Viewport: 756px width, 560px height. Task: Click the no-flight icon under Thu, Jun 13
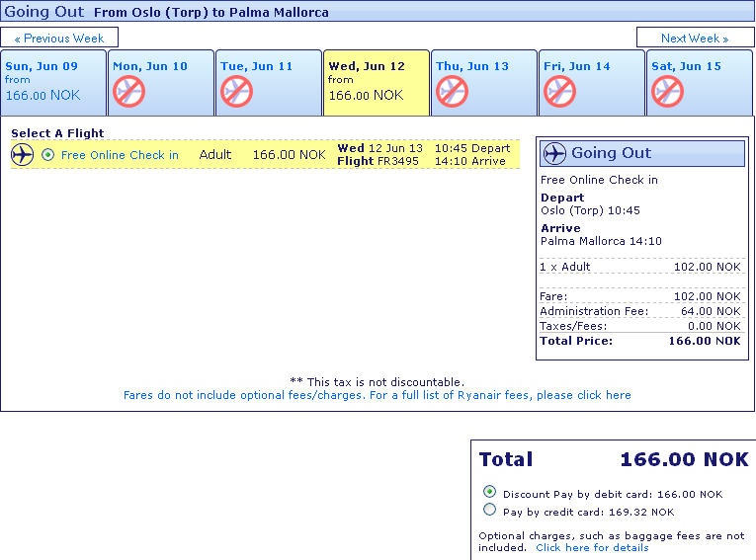pos(453,92)
